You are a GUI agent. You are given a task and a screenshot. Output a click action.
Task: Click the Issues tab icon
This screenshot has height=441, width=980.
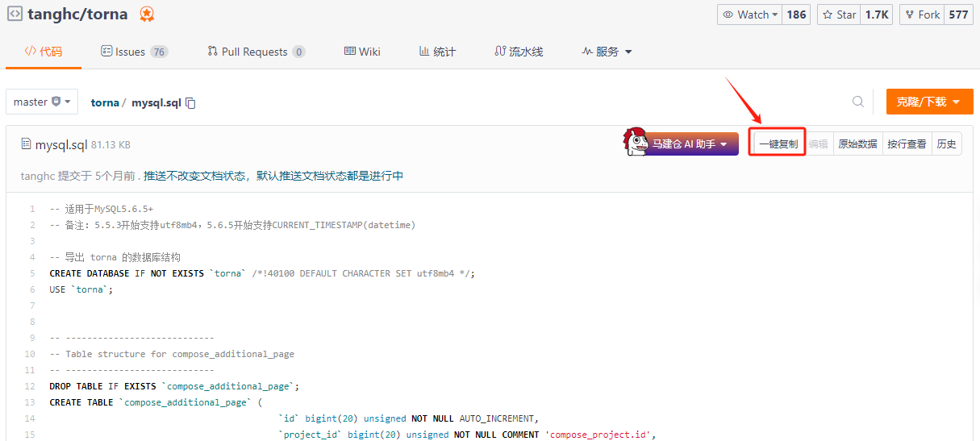click(x=106, y=51)
